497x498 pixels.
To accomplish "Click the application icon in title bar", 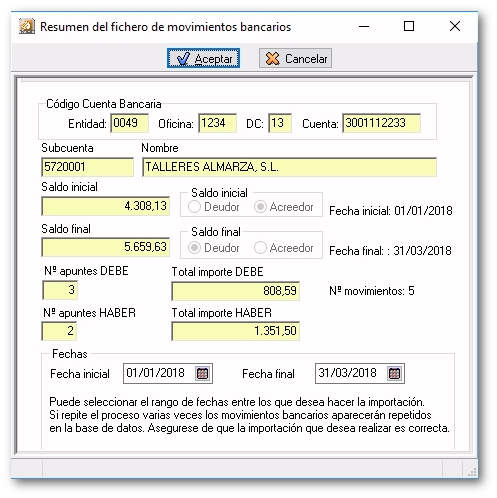I will (x=27, y=26).
